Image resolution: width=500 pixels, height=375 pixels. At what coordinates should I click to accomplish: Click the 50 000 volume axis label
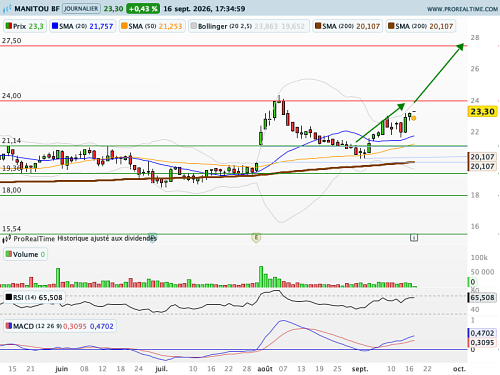[x=482, y=272]
